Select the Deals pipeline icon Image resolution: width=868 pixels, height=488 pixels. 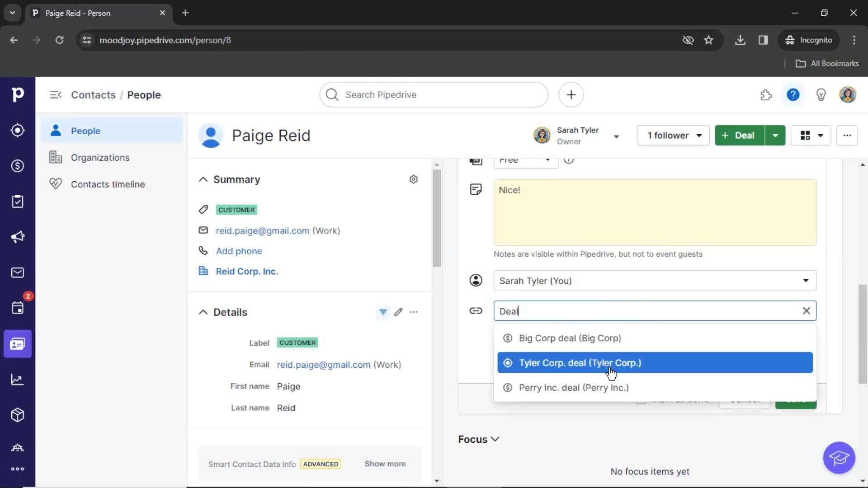point(17,166)
